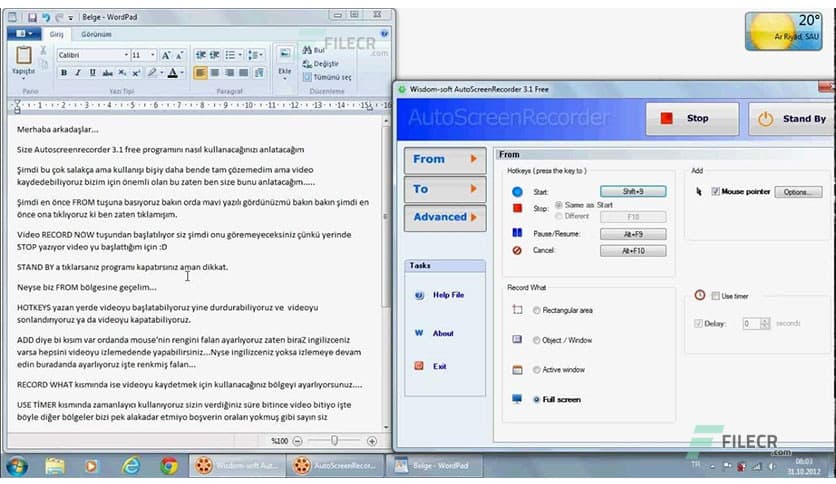This screenshot has height=484, width=836.
Task: Open the Advanced section in AutoScreenRecorder
Action: tap(445, 217)
